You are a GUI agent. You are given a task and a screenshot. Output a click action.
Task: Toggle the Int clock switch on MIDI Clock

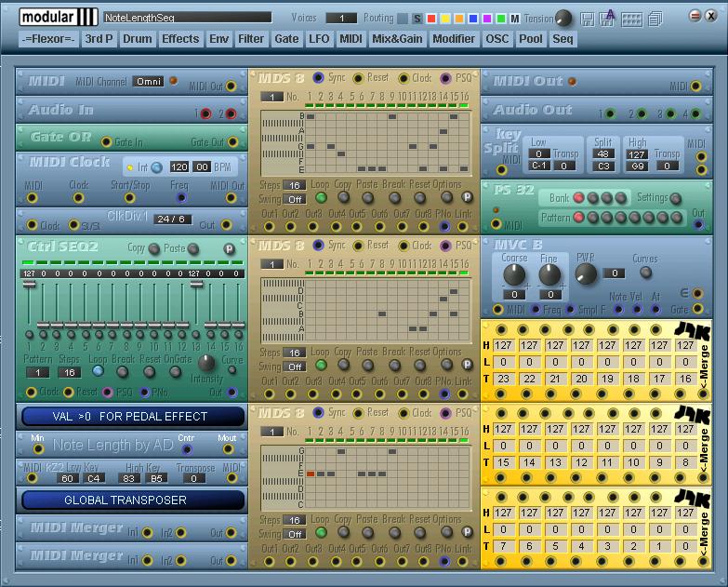click(157, 167)
